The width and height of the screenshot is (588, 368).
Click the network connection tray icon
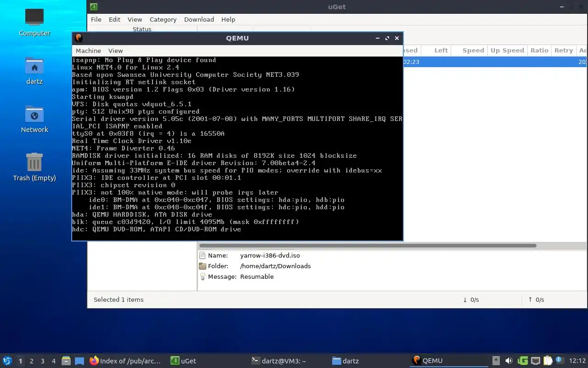point(535,361)
